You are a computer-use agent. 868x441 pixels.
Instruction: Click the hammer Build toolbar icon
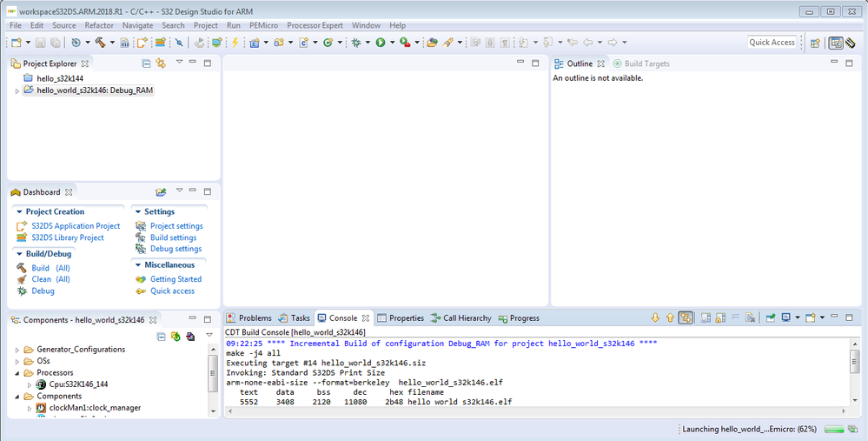[100, 42]
